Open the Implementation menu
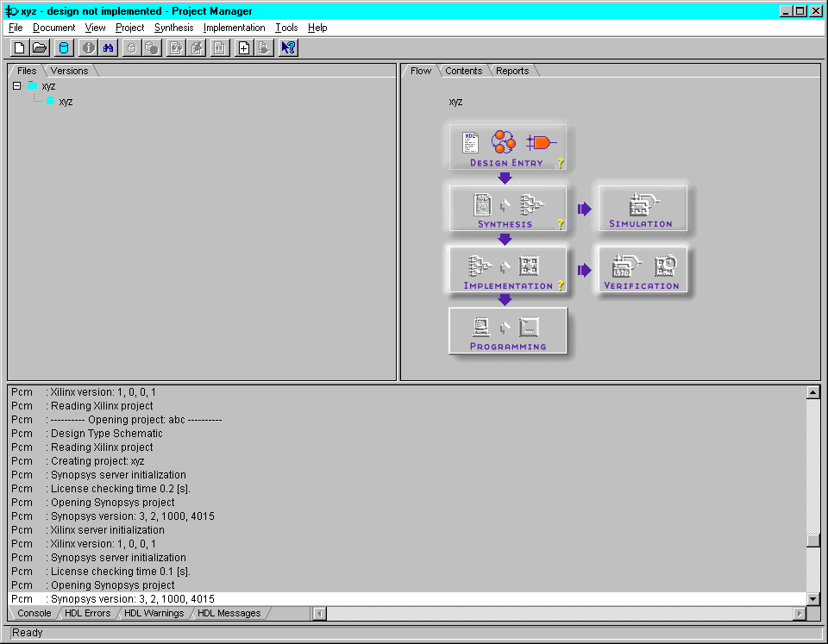The height and width of the screenshot is (644, 828). click(234, 28)
